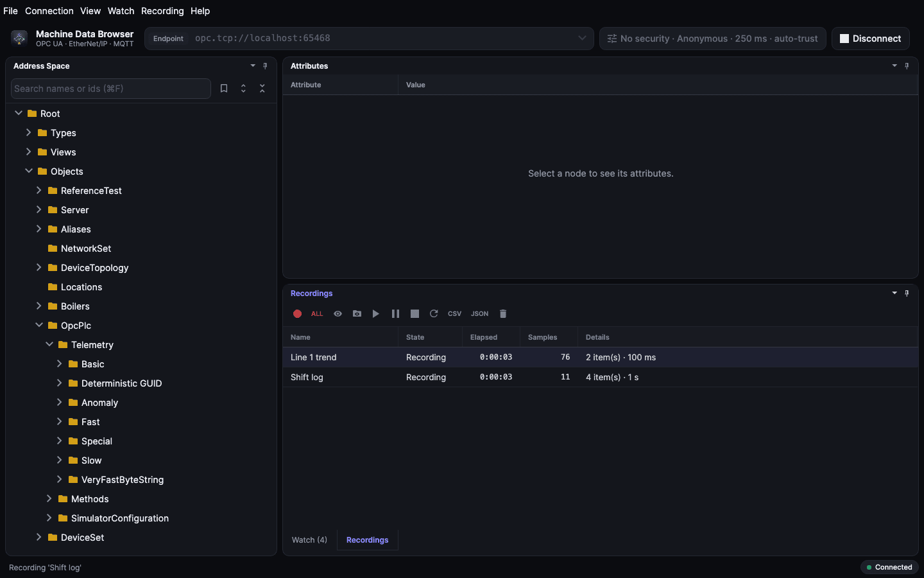Click the play icon in Recordings toolbar
Viewport: 924px width, 578px height.
coord(376,313)
